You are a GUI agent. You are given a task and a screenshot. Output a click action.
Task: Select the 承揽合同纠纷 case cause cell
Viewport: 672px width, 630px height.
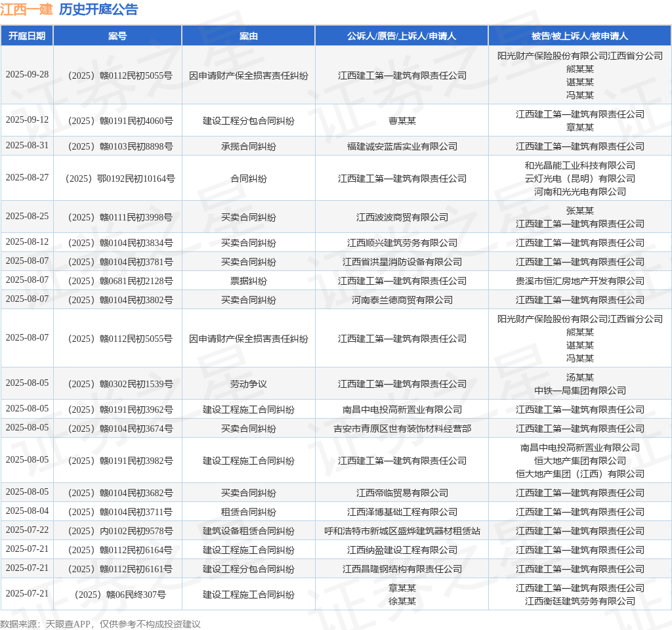pyautogui.click(x=249, y=146)
